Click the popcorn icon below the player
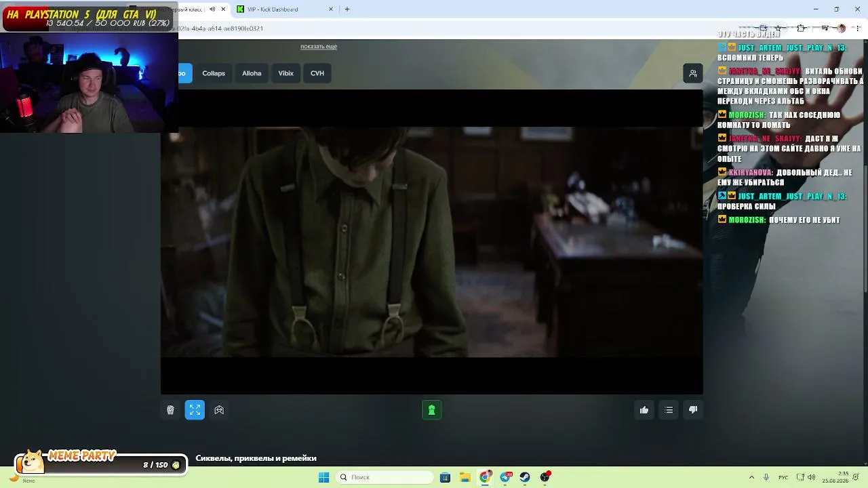Viewport: 868px width, 488px height. click(x=170, y=410)
